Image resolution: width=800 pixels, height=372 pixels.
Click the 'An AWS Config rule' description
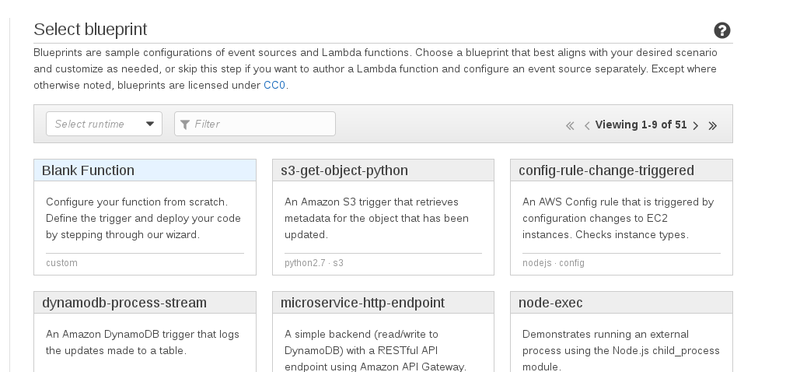[618, 218]
